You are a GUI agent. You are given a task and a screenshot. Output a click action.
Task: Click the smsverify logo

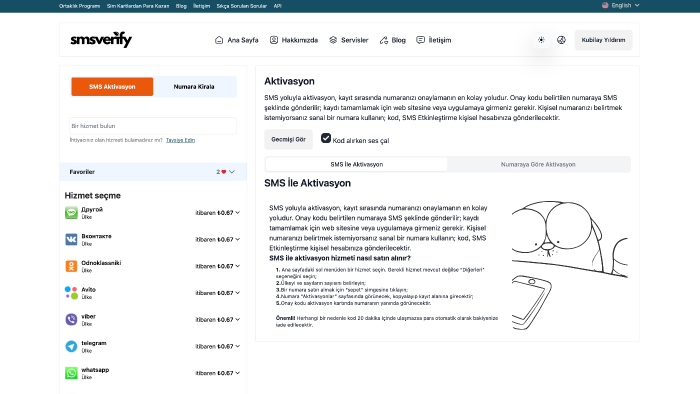pyautogui.click(x=101, y=40)
